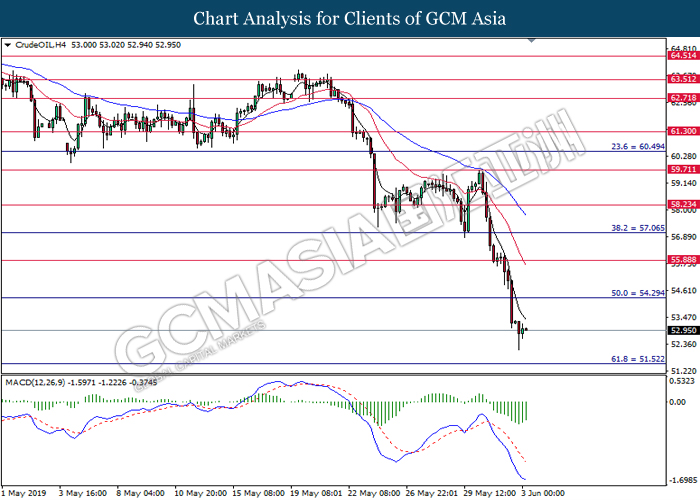Screen dimensions: 700x500
Task: Click the current price 52.950 label
Action: click(683, 330)
